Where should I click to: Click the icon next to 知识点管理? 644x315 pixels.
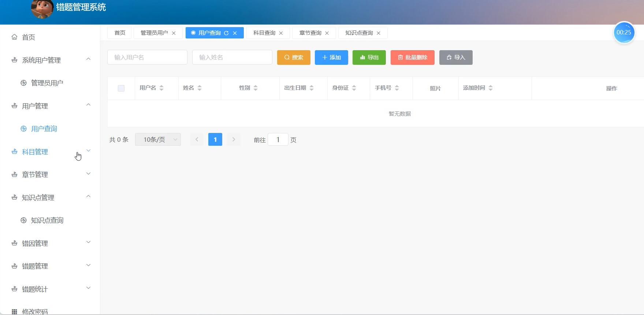coord(14,197)
